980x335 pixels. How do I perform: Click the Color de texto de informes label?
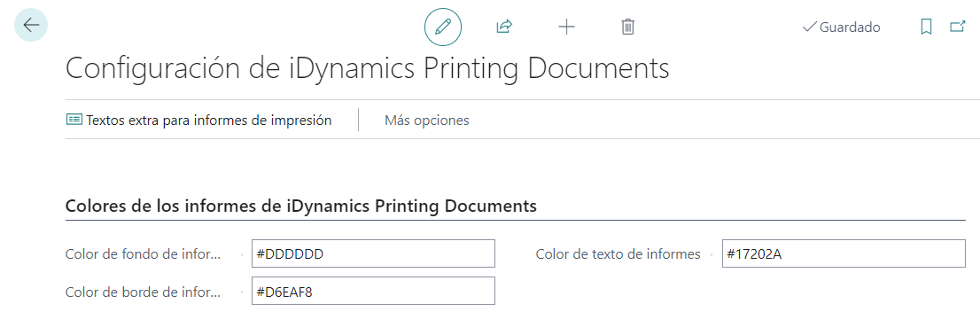point(618,254)
